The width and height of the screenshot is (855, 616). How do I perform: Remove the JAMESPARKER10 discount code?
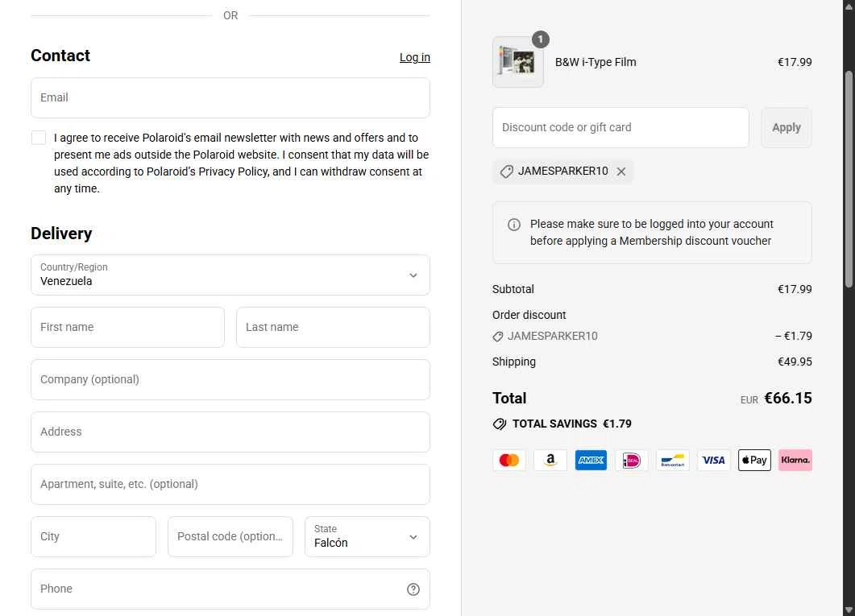pos(621,172)
